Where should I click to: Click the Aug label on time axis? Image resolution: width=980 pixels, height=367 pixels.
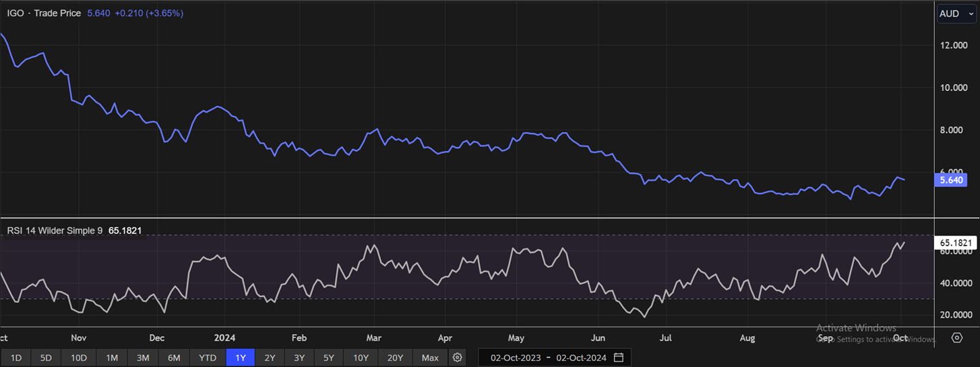click(x=747, y=337)
